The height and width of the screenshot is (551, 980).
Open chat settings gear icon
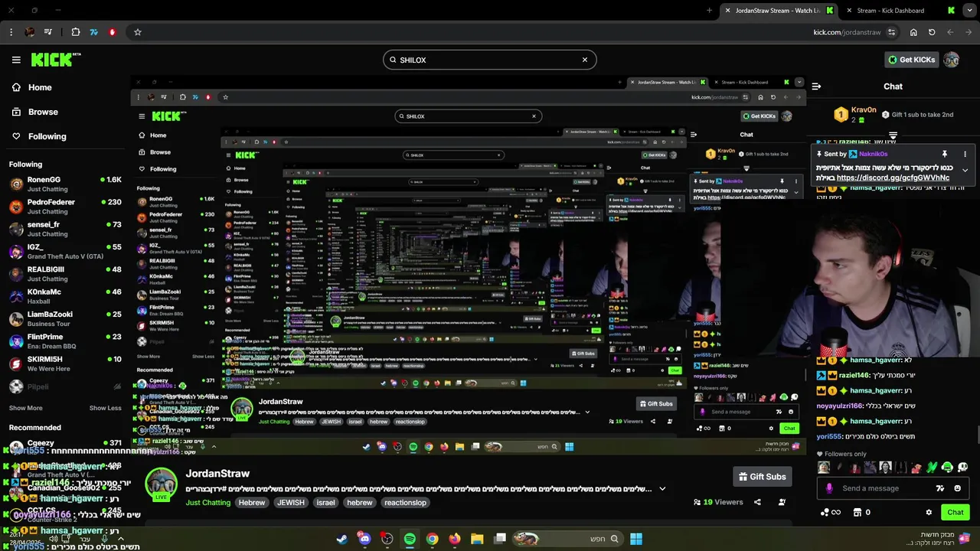(929, 512)
